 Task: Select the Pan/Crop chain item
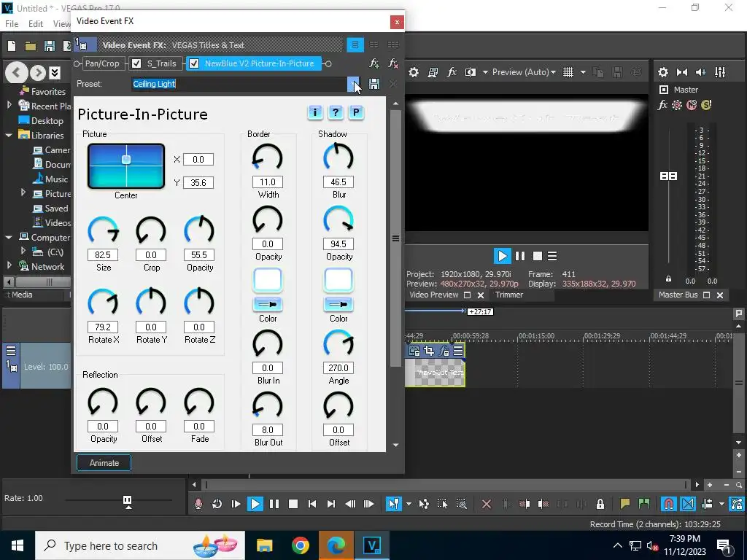pos(102,63)
